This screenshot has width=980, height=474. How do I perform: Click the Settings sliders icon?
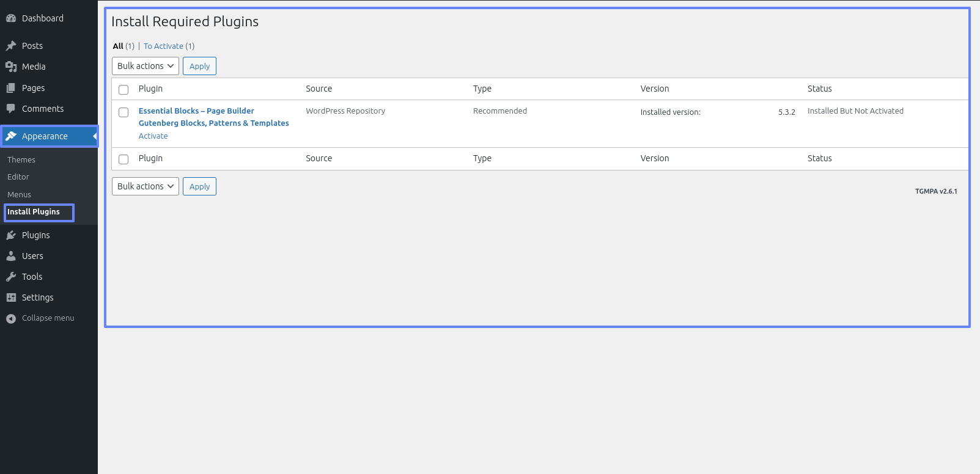(x=11, y=297)
